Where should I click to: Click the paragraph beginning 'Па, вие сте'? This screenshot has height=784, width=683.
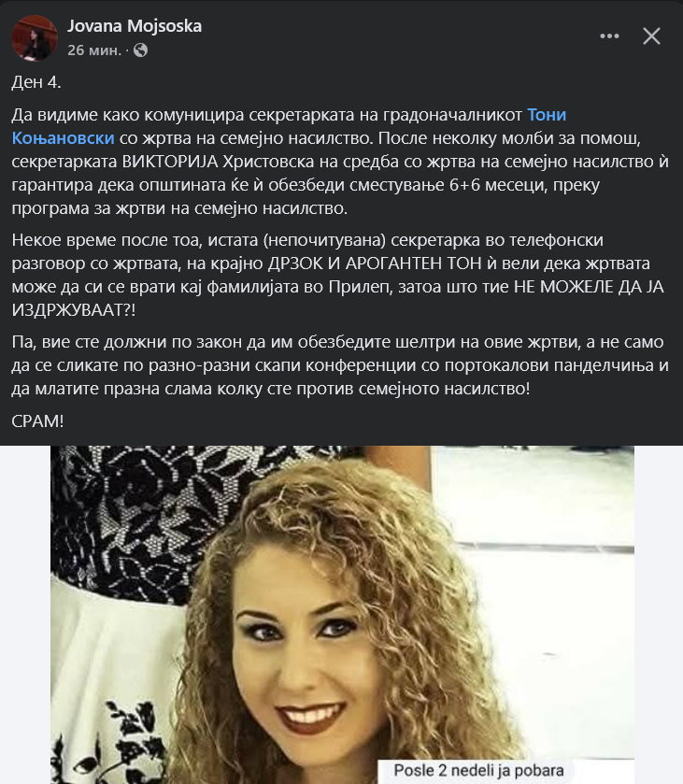click(x=340, y=365)
